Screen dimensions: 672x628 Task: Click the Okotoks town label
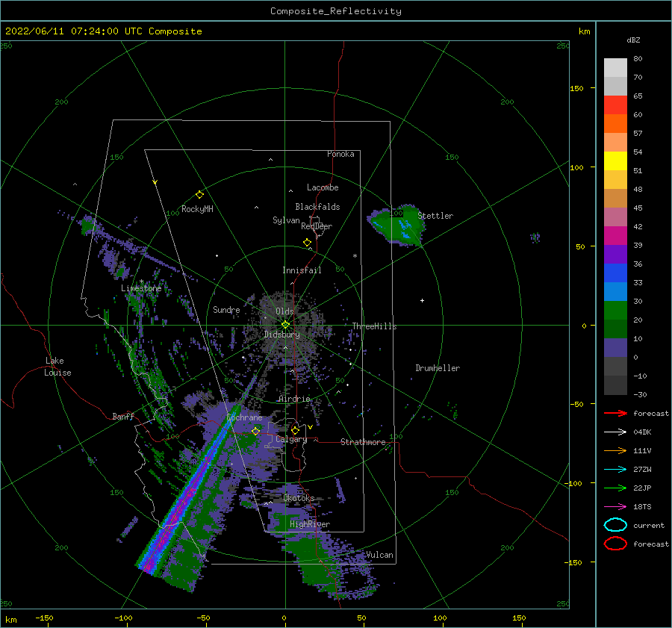299,498
